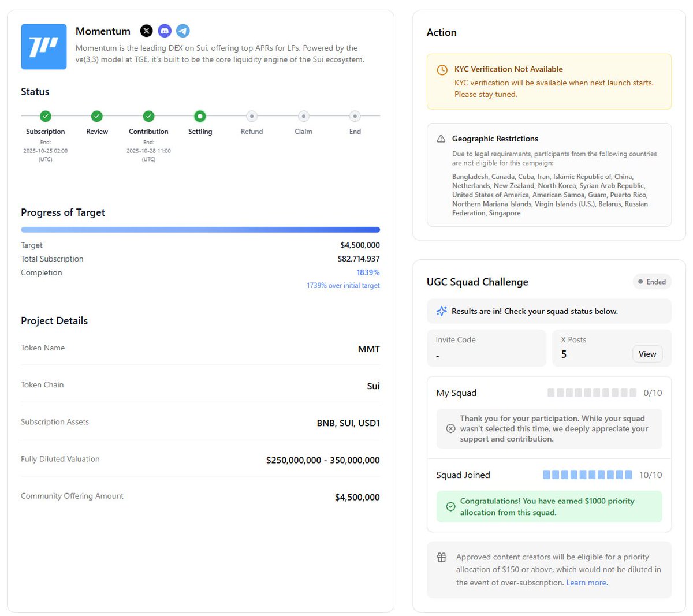Open Momentum's X (Twitter) profile icon
The width and height of the screenshot is (693, 616).
point(147,31)
